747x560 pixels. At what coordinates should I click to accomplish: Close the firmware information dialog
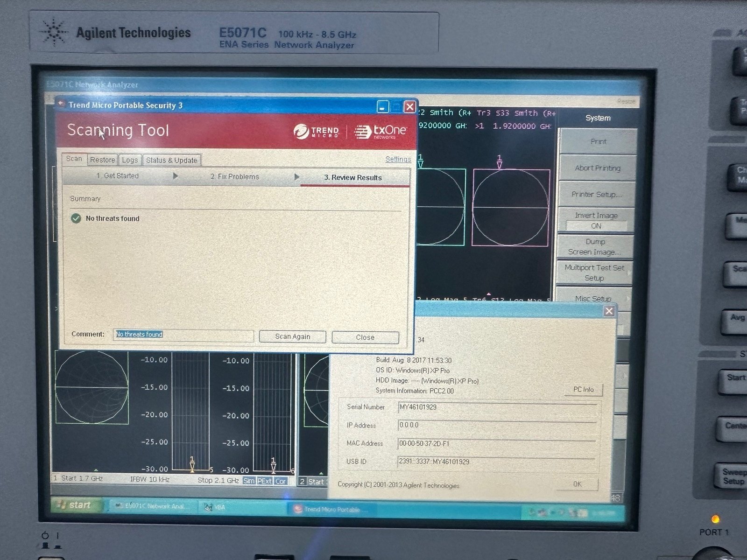[609, 311]
